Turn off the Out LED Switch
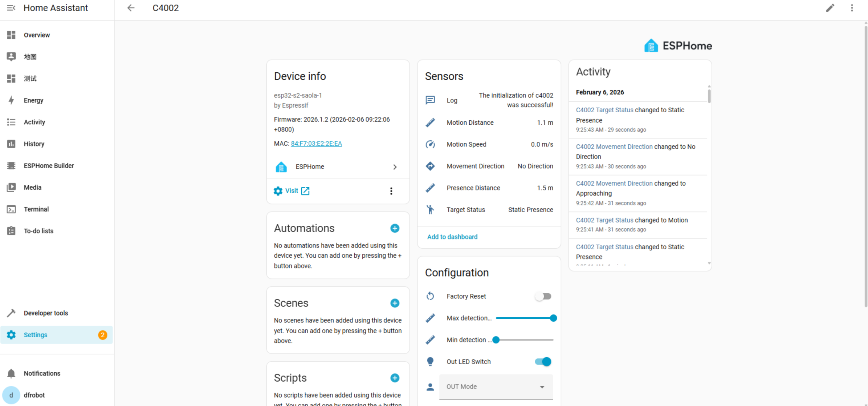Viewport: 868px width, 406px height. (x=543, y=362)
